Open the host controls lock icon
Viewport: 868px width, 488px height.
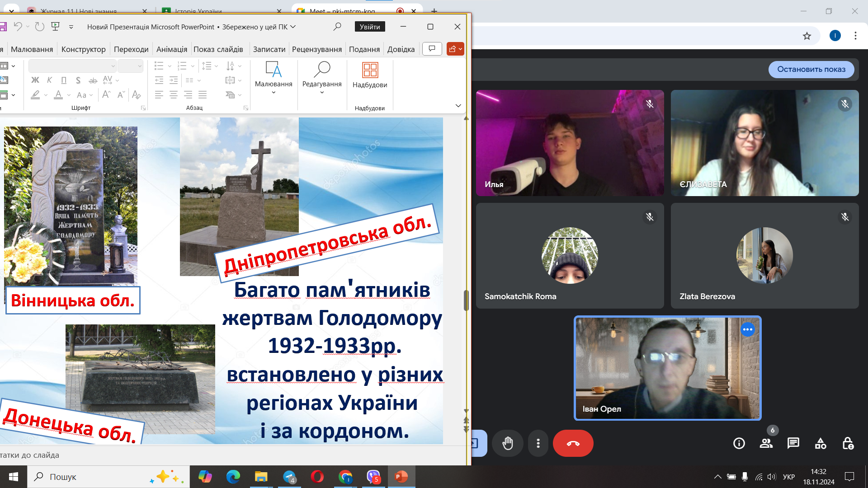pos(848,443)
